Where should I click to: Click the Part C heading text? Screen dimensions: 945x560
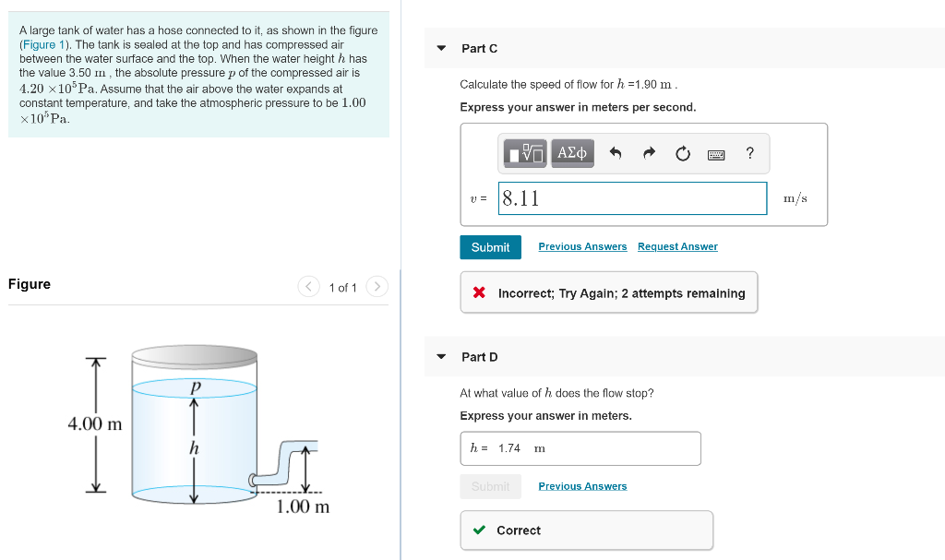[479, 48]
